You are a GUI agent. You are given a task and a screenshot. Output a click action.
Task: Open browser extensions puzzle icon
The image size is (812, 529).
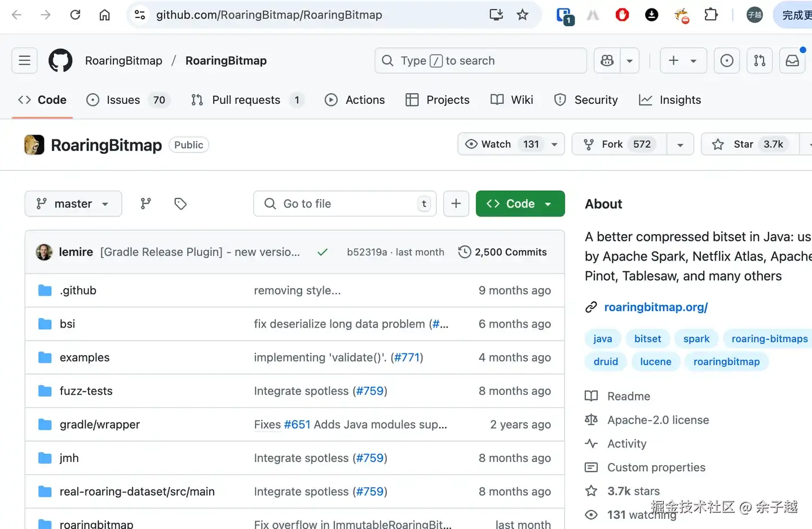click(x=711, y=15)
